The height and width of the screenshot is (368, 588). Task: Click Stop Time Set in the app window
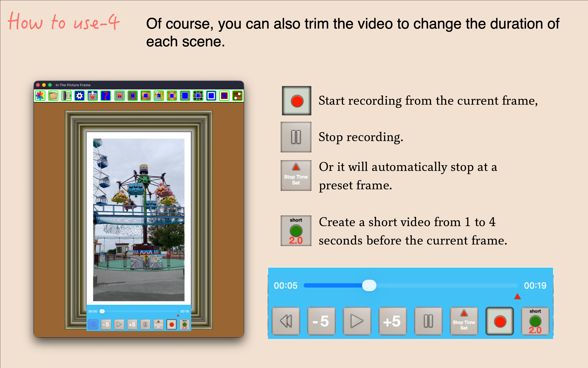pyautogui.click(x=158, y=324)
